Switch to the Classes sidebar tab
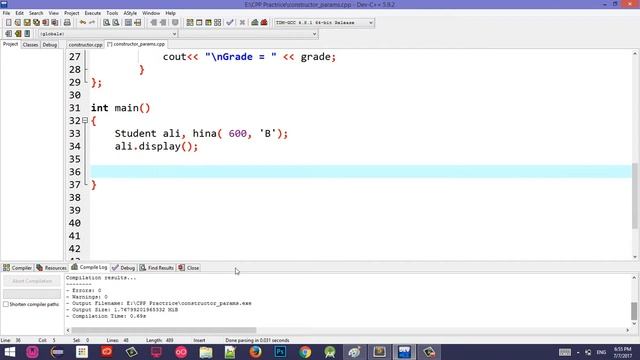Screen dimensions: 640x360 (x=30, y=44)
